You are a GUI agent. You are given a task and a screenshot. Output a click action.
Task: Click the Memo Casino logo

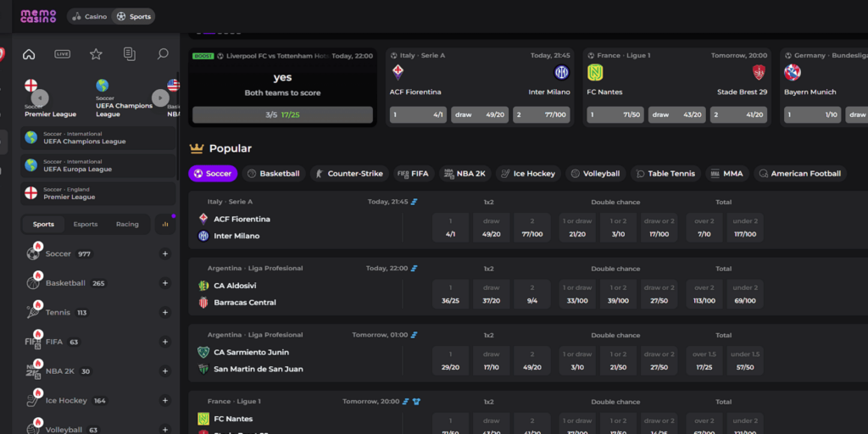coord(38,16)
